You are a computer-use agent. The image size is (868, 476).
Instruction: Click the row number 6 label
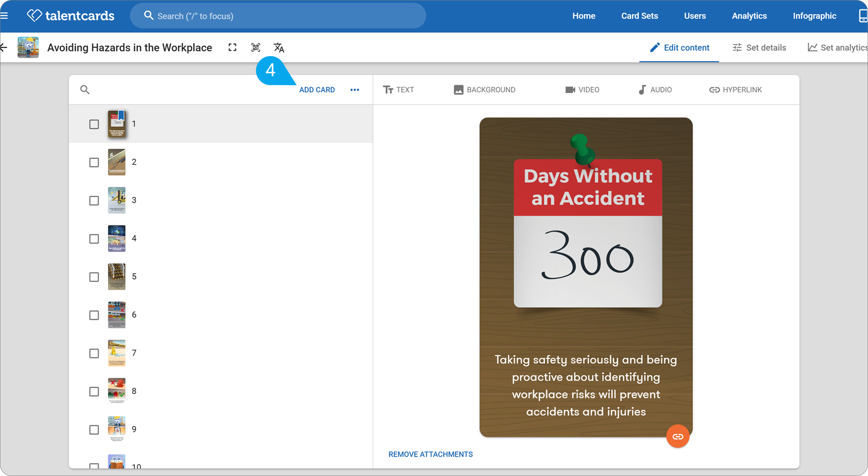pyautogui.click(x=134, y=315)
